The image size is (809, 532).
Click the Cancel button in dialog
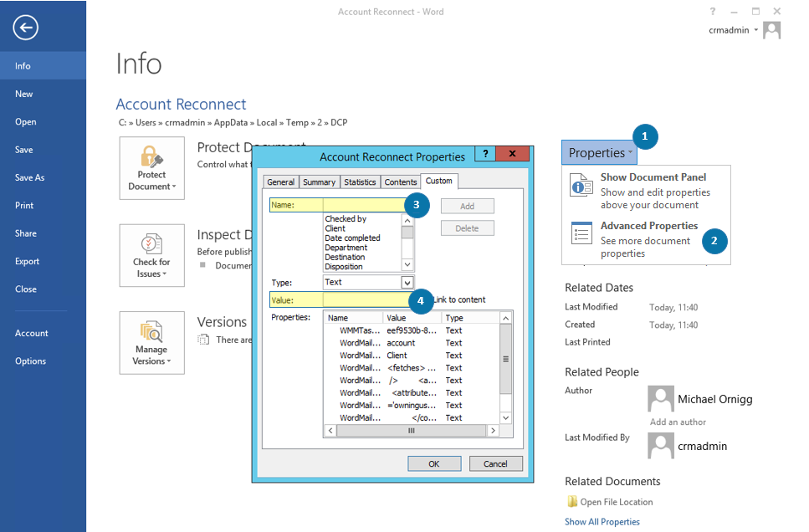pos(495,464)
